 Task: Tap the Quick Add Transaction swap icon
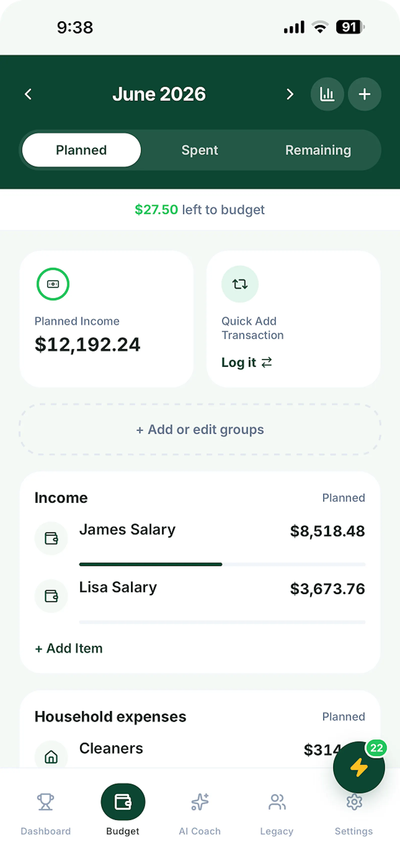pyautogui.click(x=240, y=284)
